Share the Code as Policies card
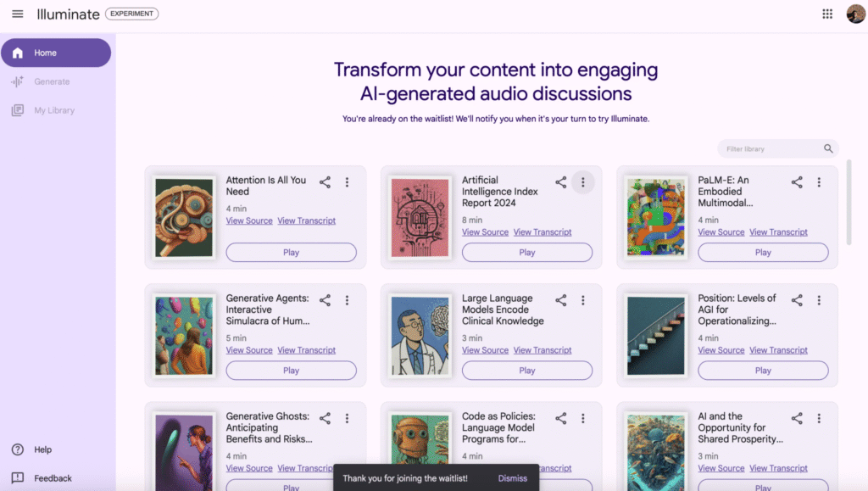 (x=561, y=418)
